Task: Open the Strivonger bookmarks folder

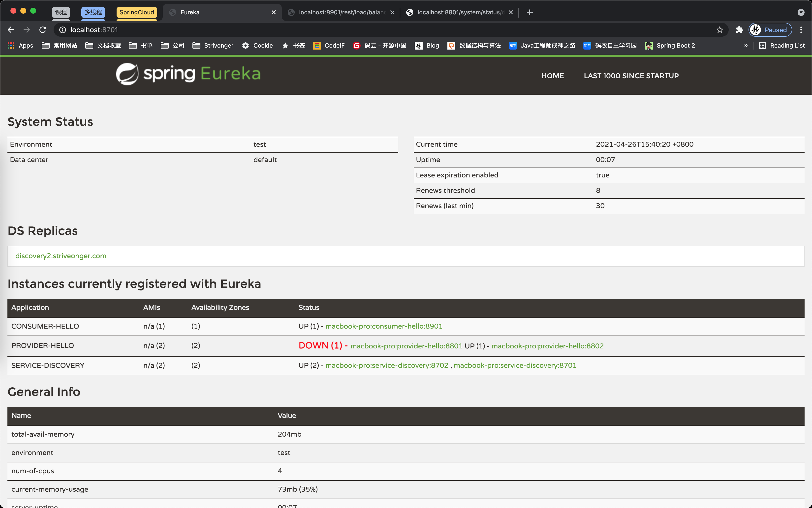Action: pos(213,45)
